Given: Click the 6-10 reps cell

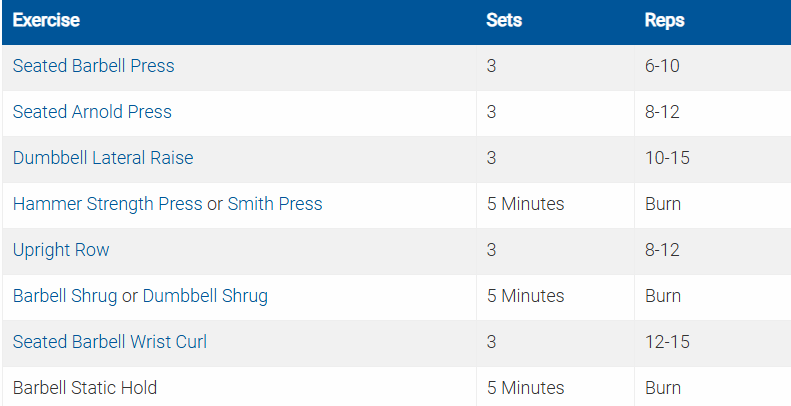Looking at the screenshot, I should click(663, 66).
